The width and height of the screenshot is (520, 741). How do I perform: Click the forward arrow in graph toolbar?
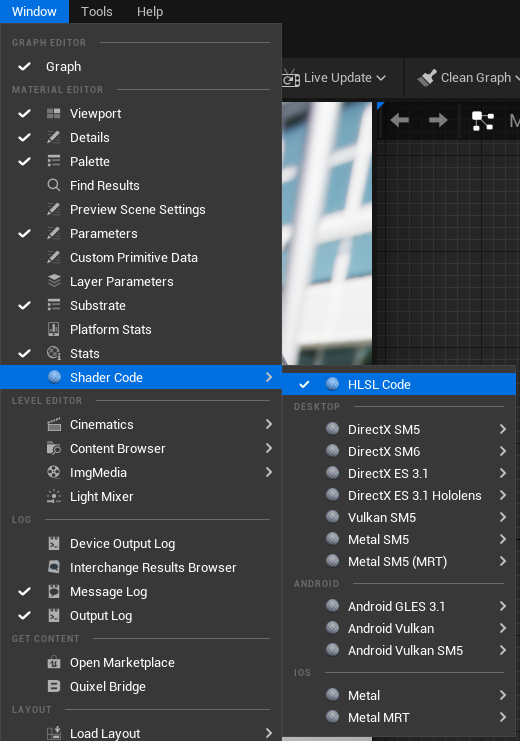pos(438,120)
